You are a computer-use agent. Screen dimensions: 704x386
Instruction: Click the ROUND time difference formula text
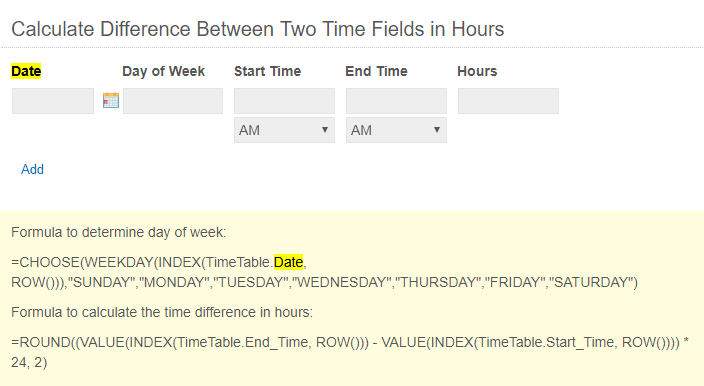[350, 352]
